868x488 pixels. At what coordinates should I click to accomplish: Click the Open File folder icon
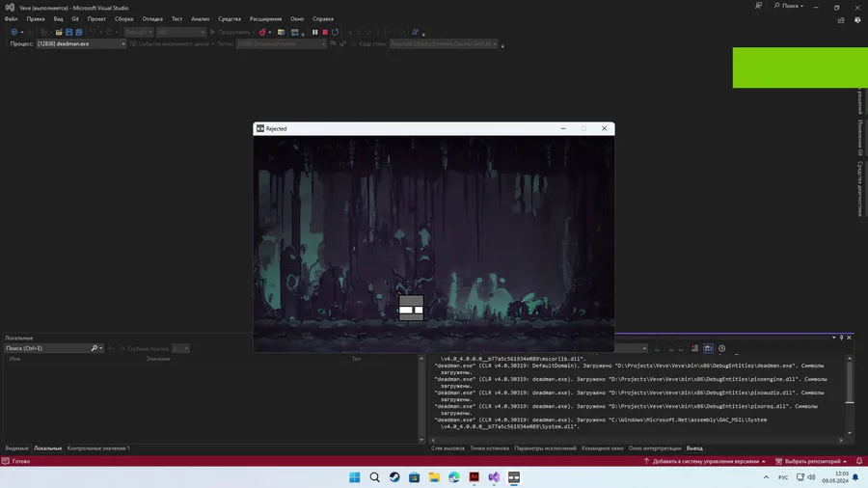[x=59, y=32]
